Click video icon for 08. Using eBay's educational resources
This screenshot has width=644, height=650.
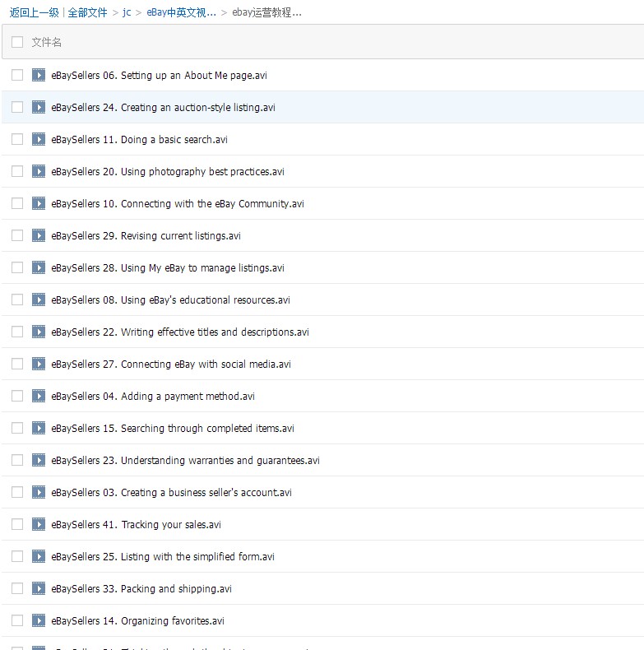pos(39,299)
